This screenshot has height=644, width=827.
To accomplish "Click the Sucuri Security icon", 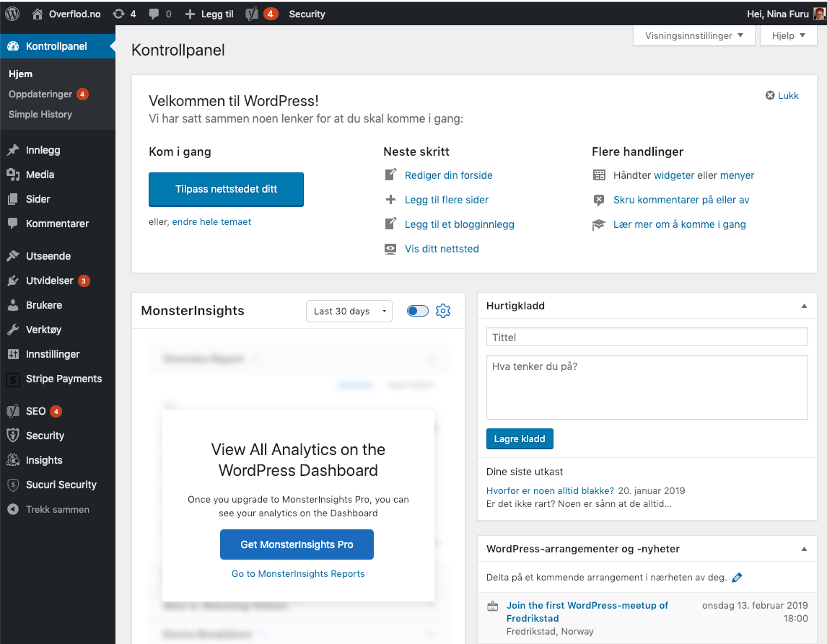I will click(13, 485).
